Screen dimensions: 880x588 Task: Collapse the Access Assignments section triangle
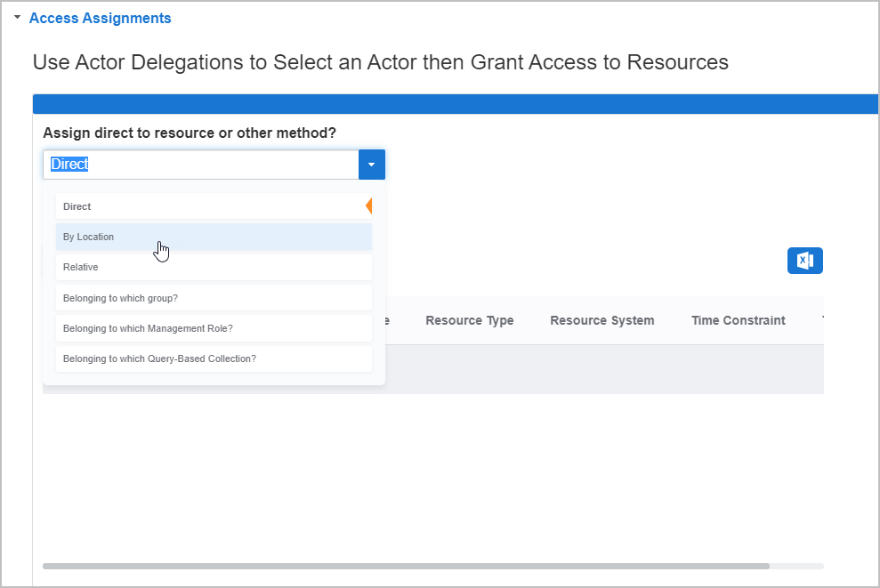coord(17,18)
